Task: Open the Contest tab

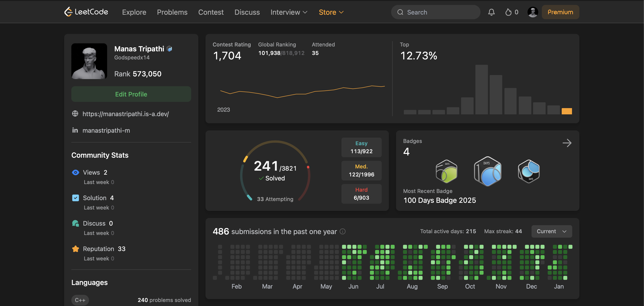Action: [211, 12]
